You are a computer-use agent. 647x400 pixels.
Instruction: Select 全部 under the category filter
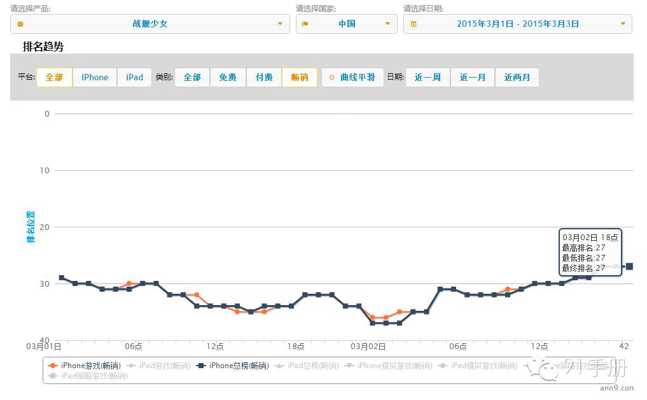click(x=192, y=77)
